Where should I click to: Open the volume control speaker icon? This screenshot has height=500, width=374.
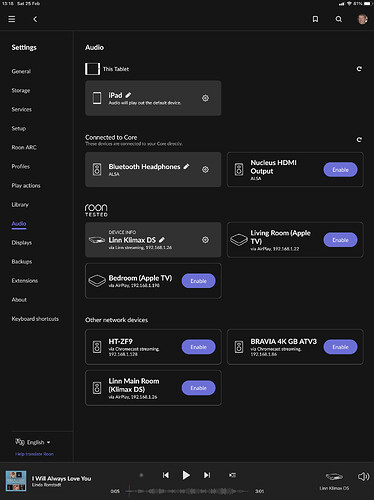point(363,476)
